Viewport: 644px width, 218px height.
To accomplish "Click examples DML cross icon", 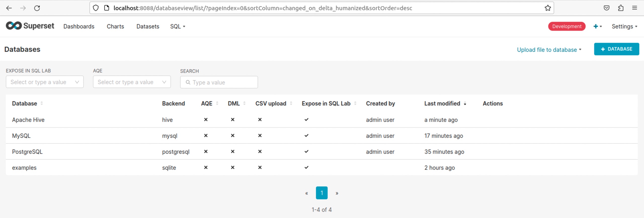I will (x=233, y=167).
